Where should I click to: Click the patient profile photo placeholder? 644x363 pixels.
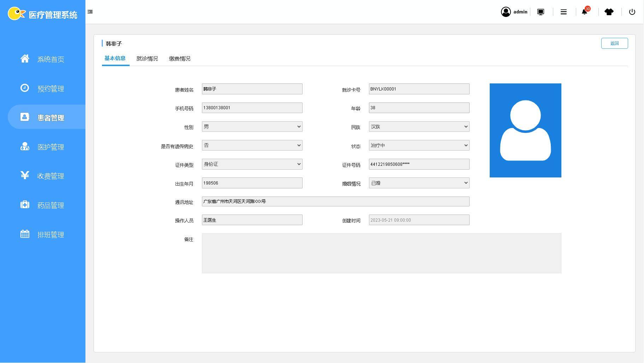[x=525, y=130]
